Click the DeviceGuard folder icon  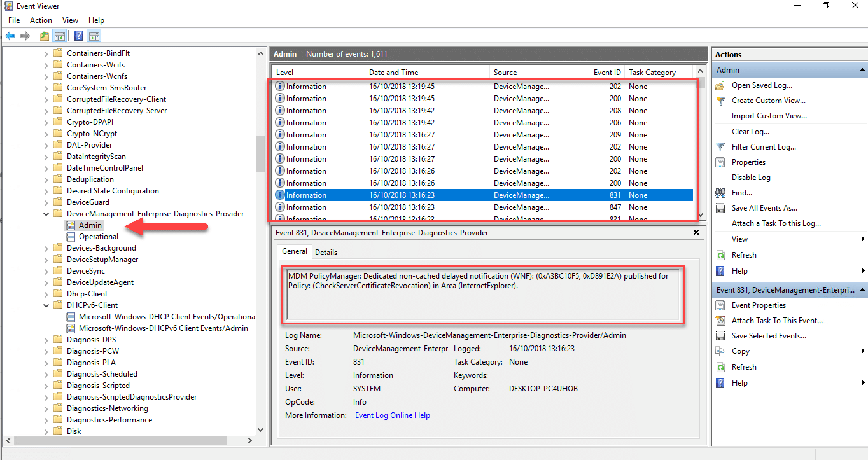tap(58, 202)
